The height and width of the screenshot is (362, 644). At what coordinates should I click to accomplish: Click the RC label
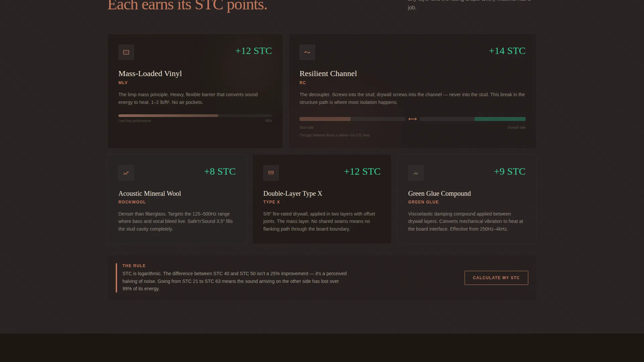pyautogui.click(x=303, y=83)
